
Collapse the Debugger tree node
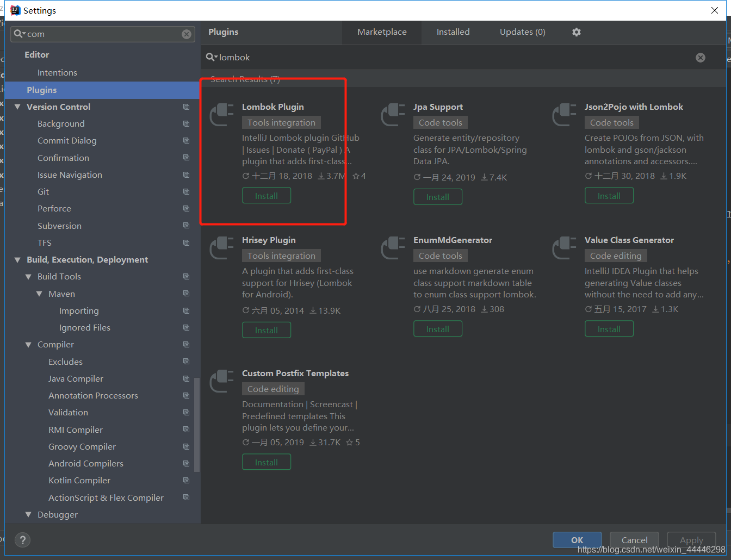point(28,514)
